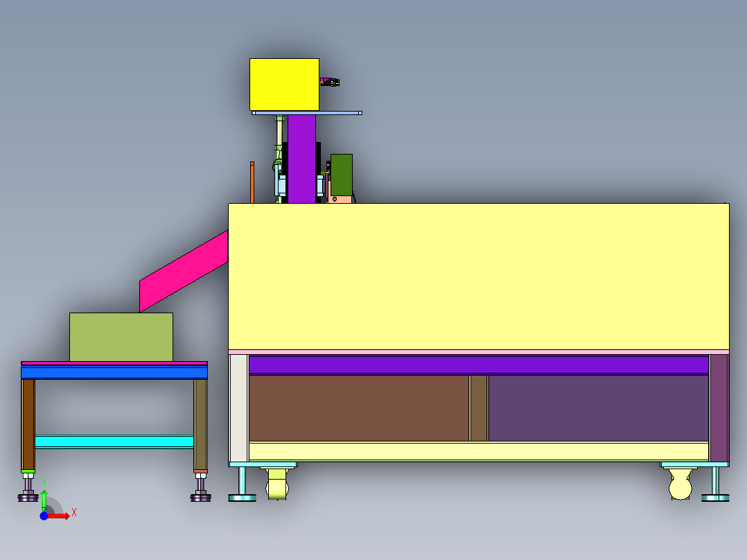
Task: Select the white left frame post
Action: [238, 408]
